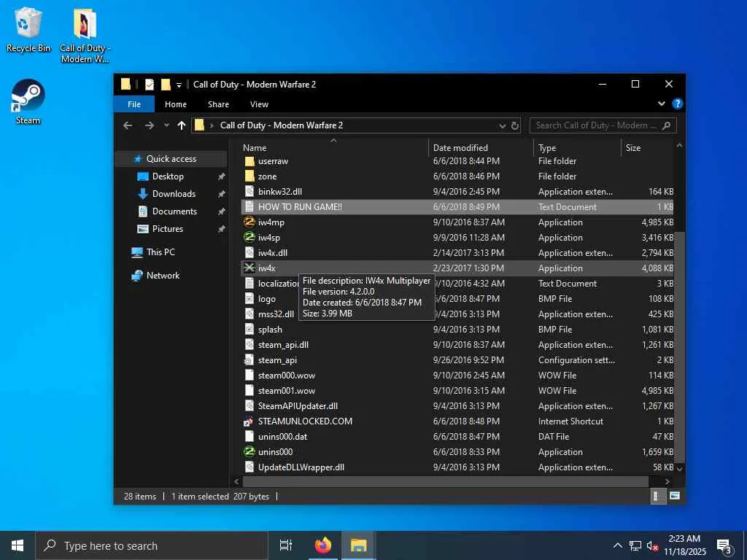Select the STEAMUNLOCKED.COM shortcut icon
This screenshot has height=560, width=747.
click(249, 421)
